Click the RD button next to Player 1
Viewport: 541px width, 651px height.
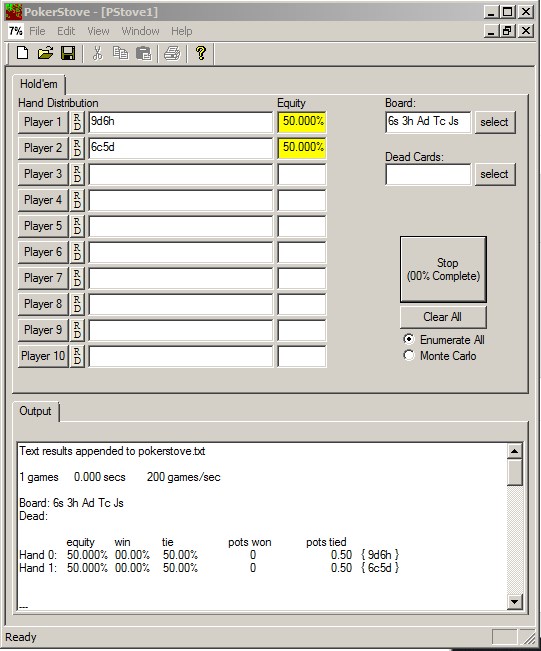coord(77,122)
